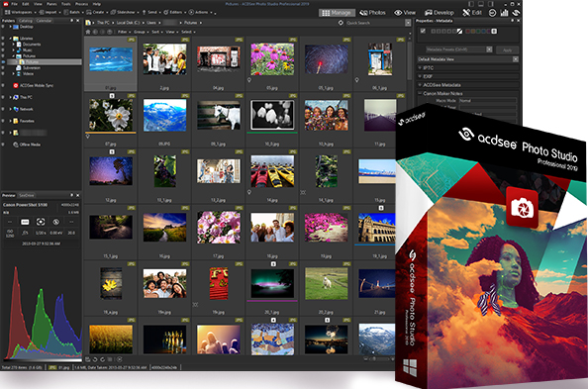
Task: Go to the home folder icon
Action: (x=88, y=32)
